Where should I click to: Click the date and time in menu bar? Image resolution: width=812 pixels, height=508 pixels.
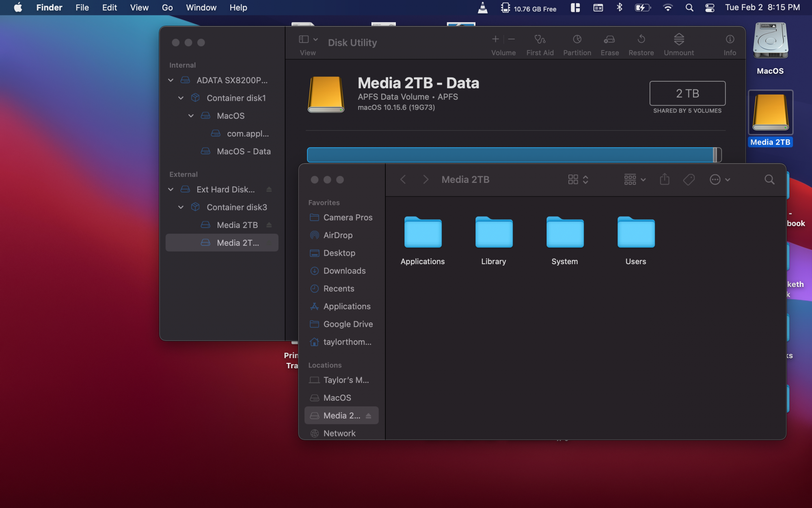tap(762, 7)
